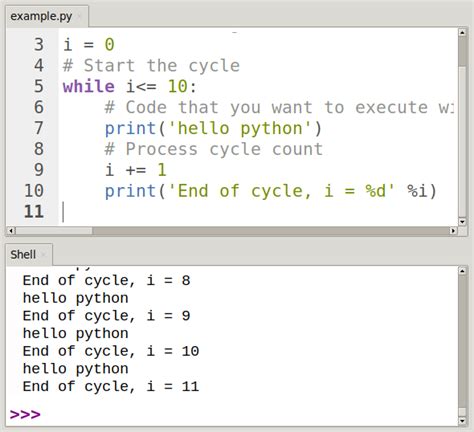Click the editor's horizontal scroll left arrow
The width and height of the screenshot is (474, 432).
coord(11,231)
